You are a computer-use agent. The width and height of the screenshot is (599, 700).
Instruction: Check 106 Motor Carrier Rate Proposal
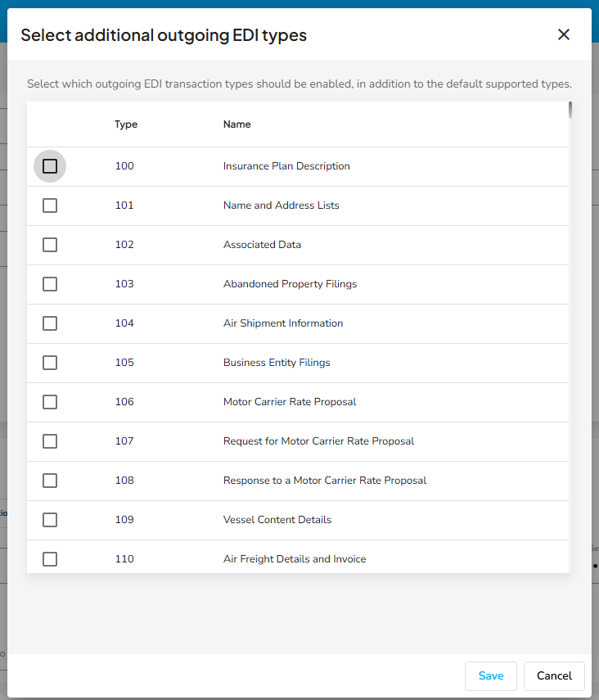click(50, 402)
